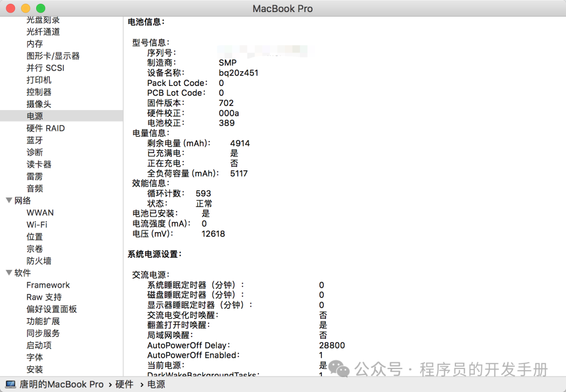
Task: Select 诊断 in the sidebar
Action: pos(35,153)
